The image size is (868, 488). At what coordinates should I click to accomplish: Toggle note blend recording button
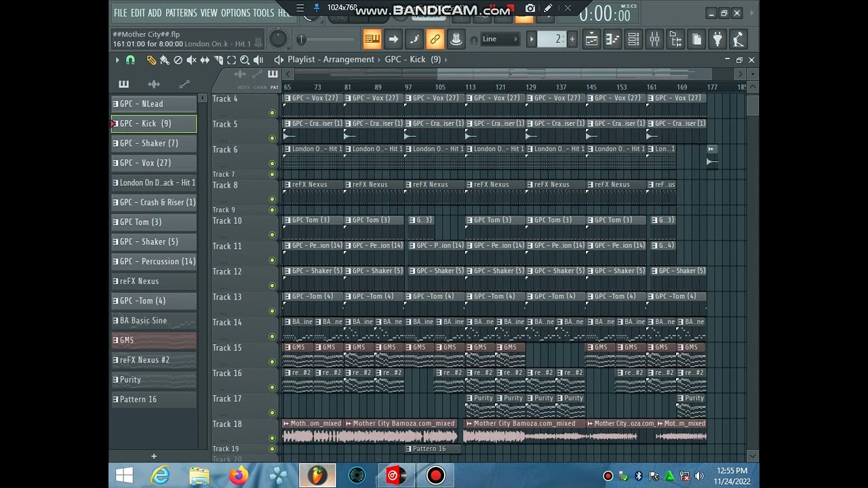[x=414, y=39]
